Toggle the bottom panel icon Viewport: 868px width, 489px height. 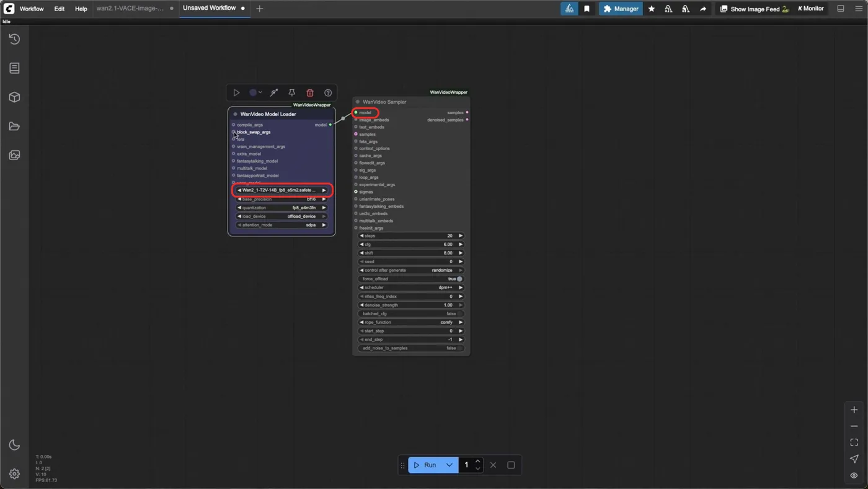841,9
